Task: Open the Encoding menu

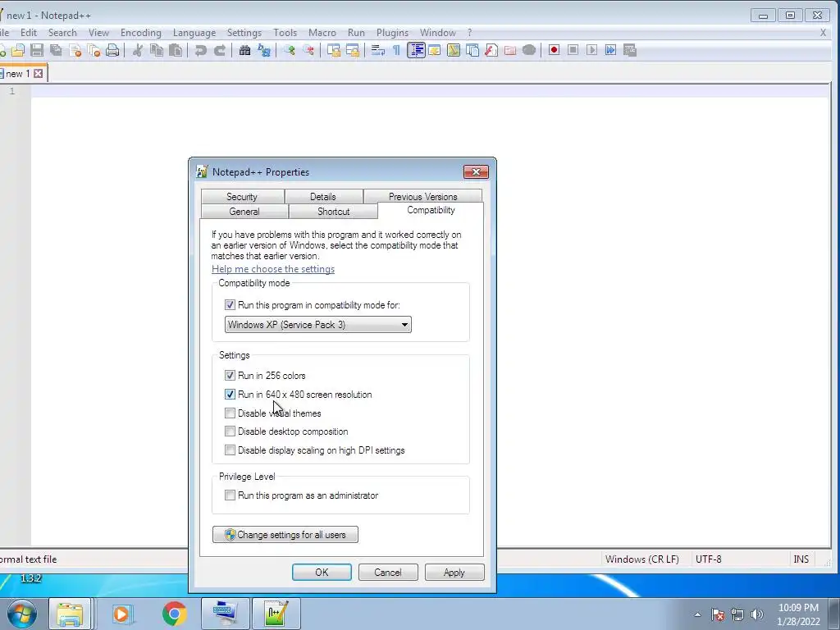Action: click(x=141, y=33)
